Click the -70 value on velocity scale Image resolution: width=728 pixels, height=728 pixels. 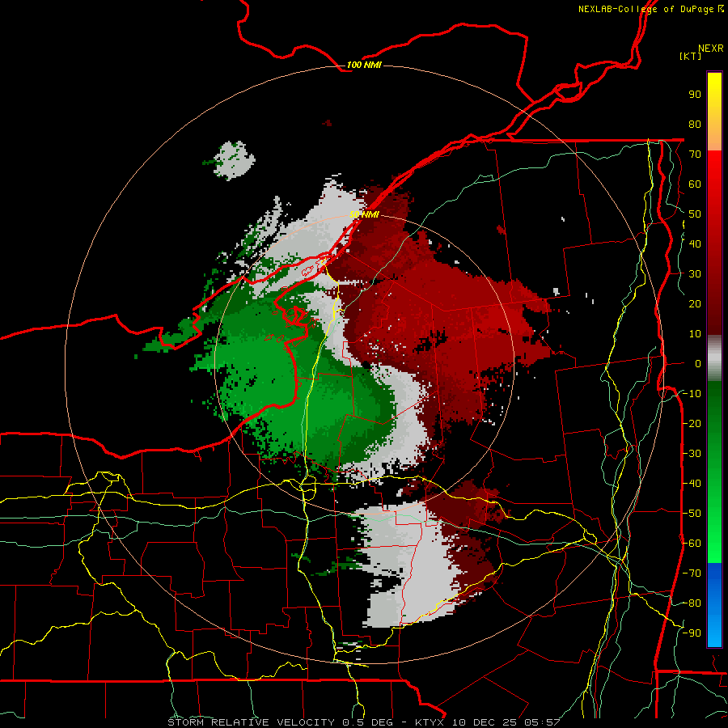692,574
